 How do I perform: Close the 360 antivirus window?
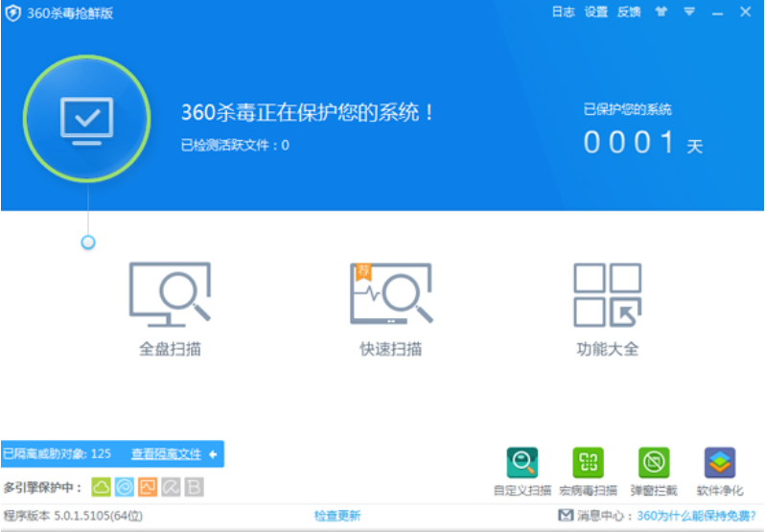coord(745,12)
